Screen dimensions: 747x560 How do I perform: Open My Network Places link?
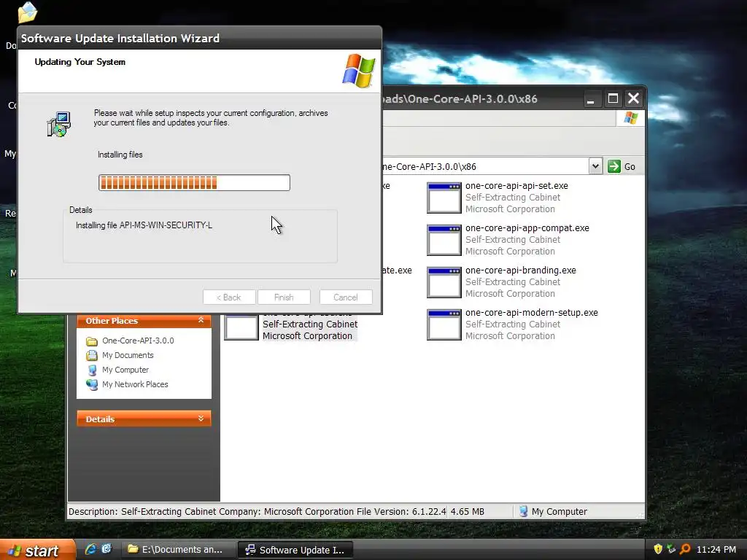coord(135,385)
